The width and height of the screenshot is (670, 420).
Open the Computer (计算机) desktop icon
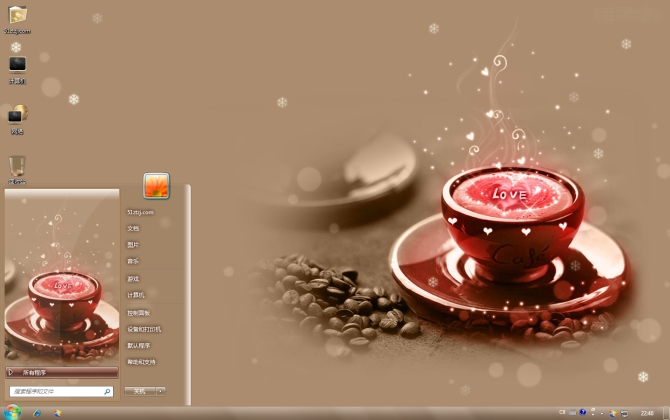(18, 70)
